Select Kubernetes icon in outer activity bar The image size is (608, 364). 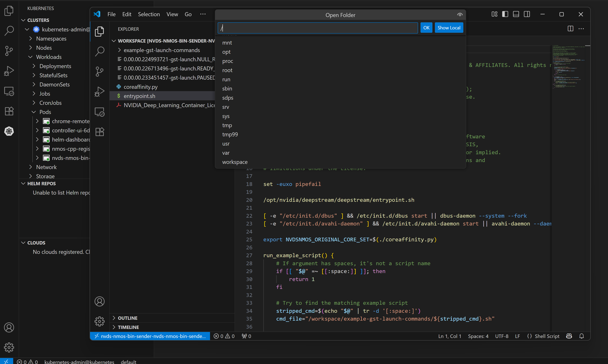pyautogui.click(x=9, y=131)
